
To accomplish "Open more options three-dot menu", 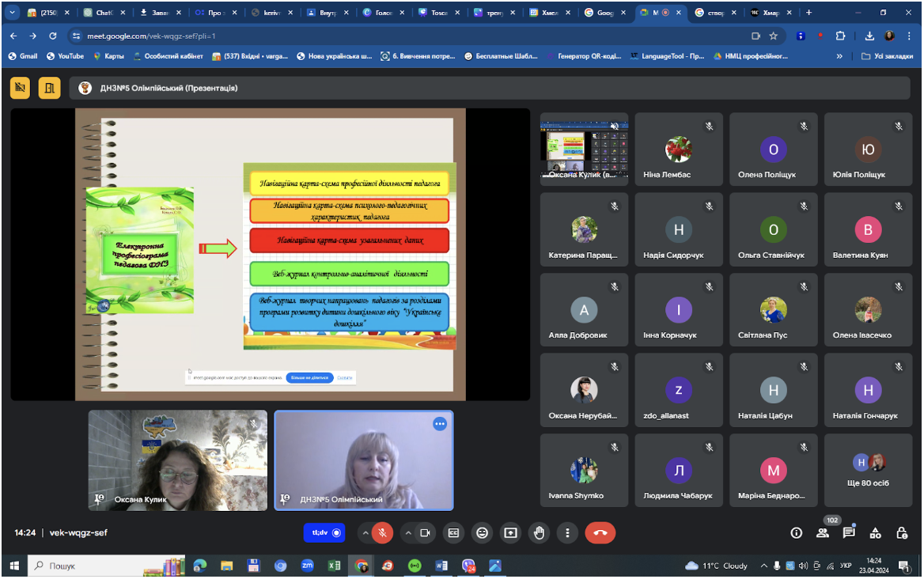I will [567, 533].
